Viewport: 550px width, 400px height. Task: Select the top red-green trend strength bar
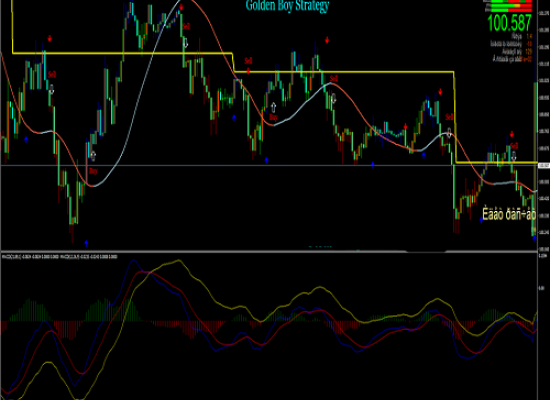click(x=512, y=1)
